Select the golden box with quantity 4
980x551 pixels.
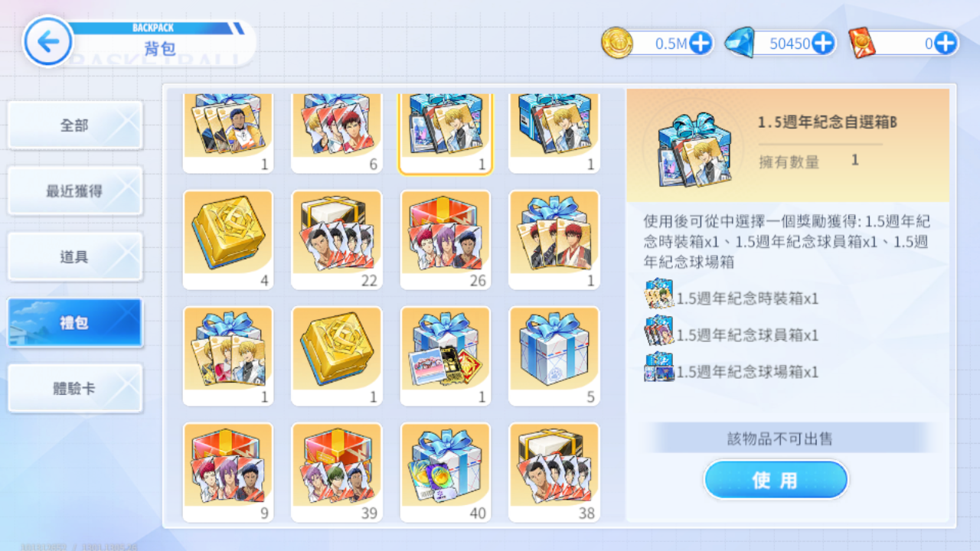228,240
